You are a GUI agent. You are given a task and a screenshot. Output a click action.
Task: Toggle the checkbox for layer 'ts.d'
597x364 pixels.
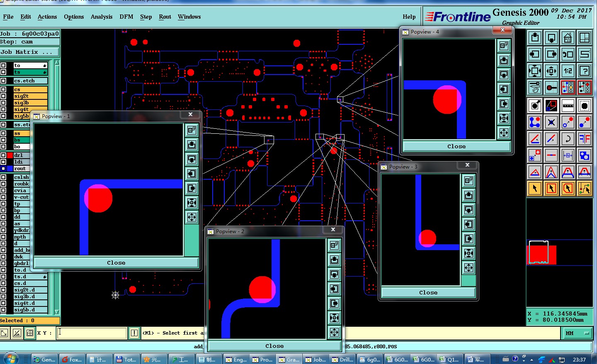(3, 277)
